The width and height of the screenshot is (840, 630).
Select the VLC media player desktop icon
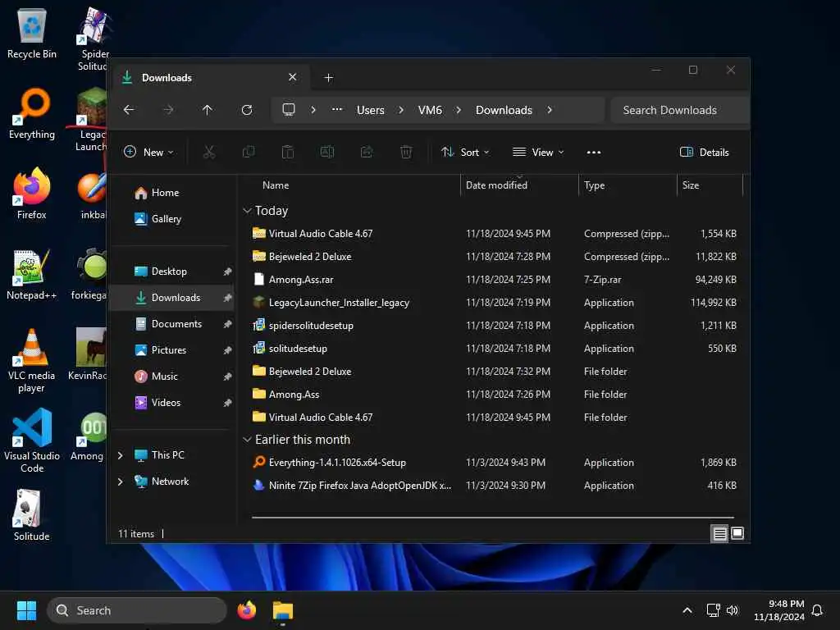[x=32, y=361]
